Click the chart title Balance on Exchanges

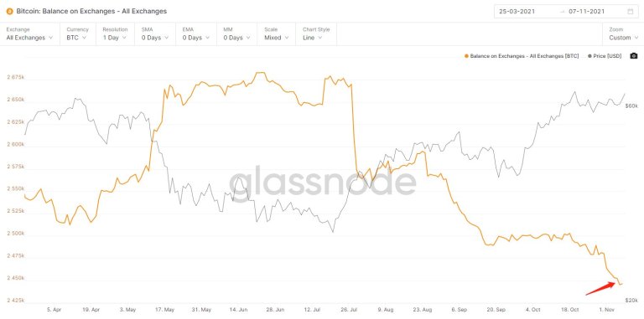[91, 12]
